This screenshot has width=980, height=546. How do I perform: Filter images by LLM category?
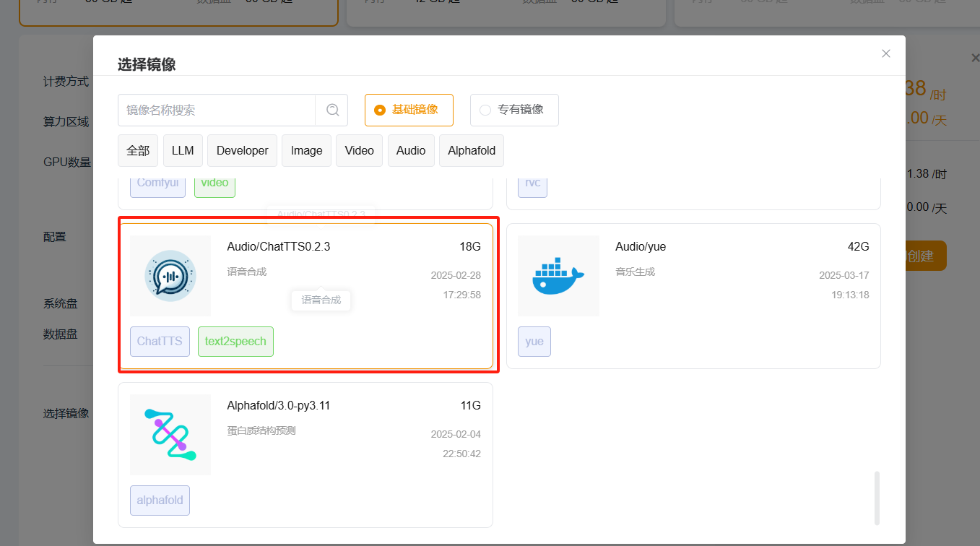point(183,151)
